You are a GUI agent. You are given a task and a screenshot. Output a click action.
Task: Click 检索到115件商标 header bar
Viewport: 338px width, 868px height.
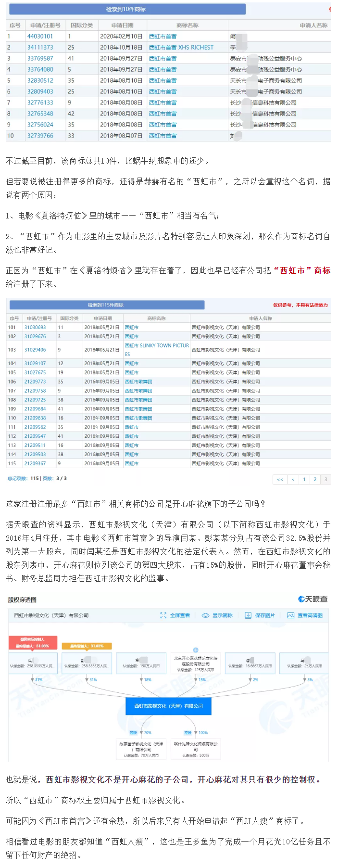[107, 305]
